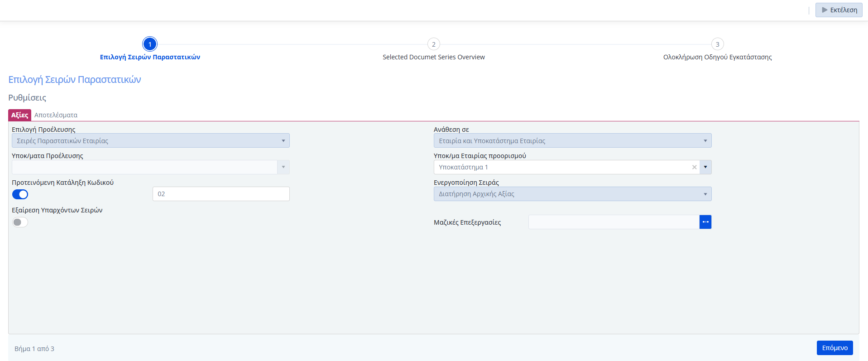The width and height of the screenshot is (868, 361).
Task: Click step 3 circle in wizard
Action: 717,44
